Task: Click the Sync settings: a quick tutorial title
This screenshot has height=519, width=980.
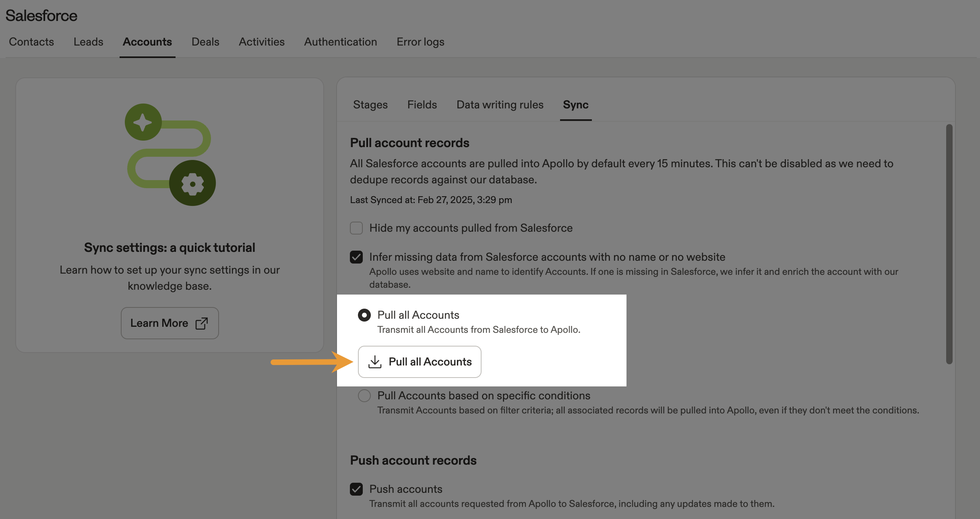Action: [x=170, y=247]
